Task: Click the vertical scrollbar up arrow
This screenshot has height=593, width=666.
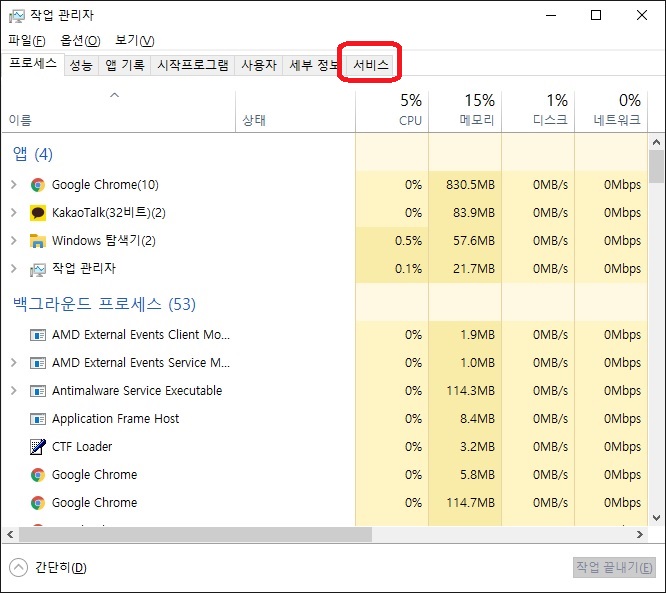Action: coord(656,142)
